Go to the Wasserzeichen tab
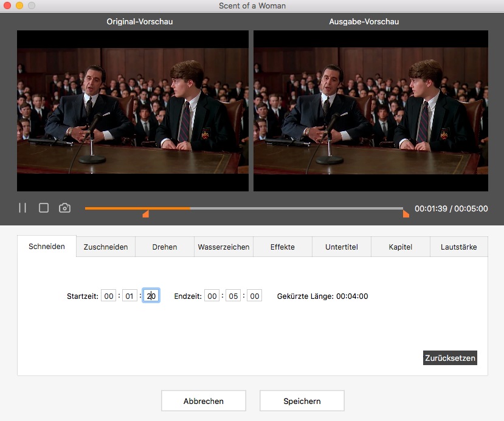The image size is (504, 421). point(223,247)
